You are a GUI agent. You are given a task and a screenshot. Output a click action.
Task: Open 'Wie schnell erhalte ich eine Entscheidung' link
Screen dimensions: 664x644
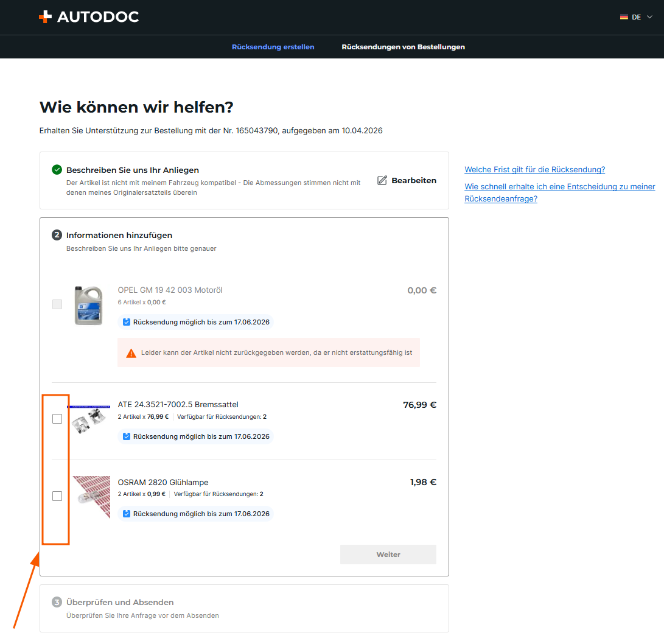(559, 192)
